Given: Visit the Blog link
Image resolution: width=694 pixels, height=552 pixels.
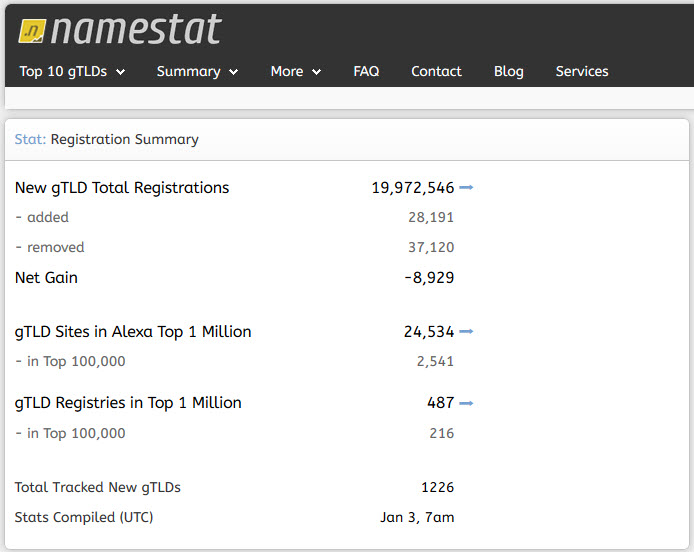Looking at the screenshot, I should click(509, 71).
